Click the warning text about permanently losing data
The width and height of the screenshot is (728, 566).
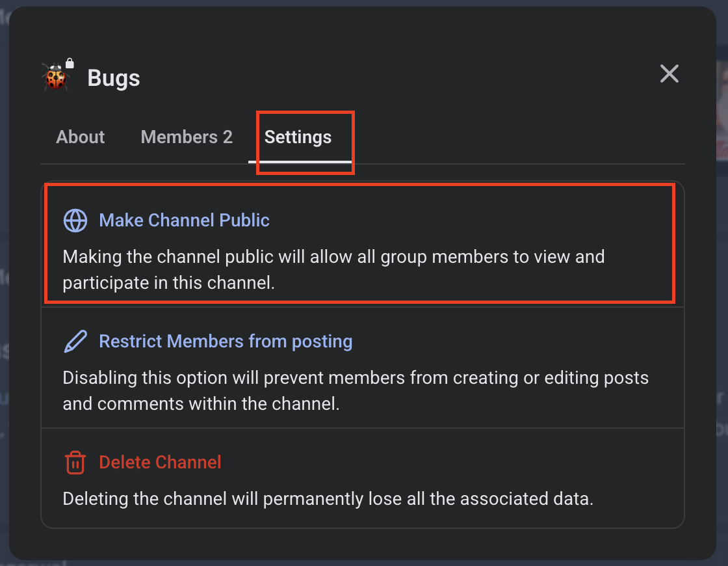tap(328, 500)
